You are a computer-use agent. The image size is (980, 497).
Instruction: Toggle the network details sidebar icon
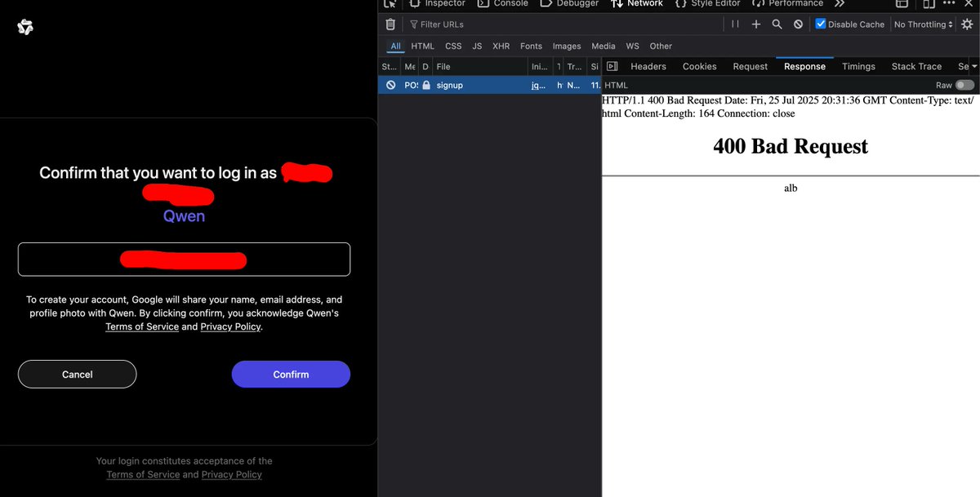click(612, 66)
